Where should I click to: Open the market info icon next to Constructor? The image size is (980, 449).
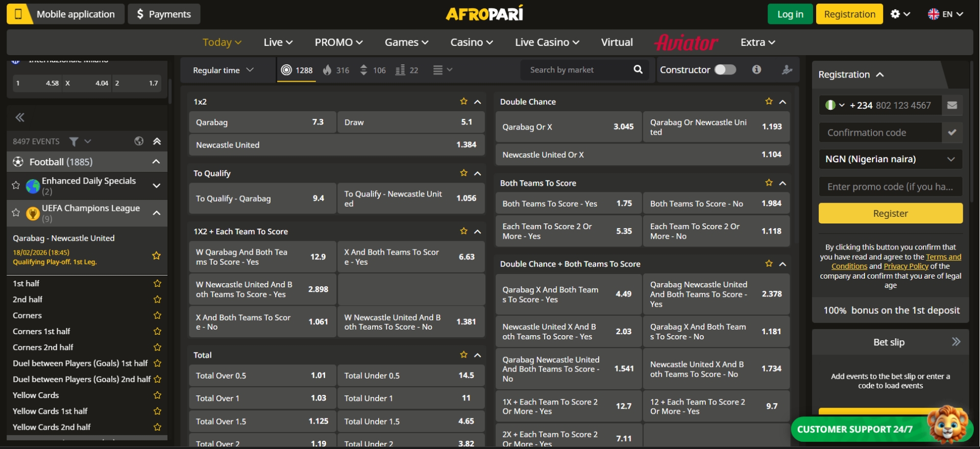(x=756, y=69)
